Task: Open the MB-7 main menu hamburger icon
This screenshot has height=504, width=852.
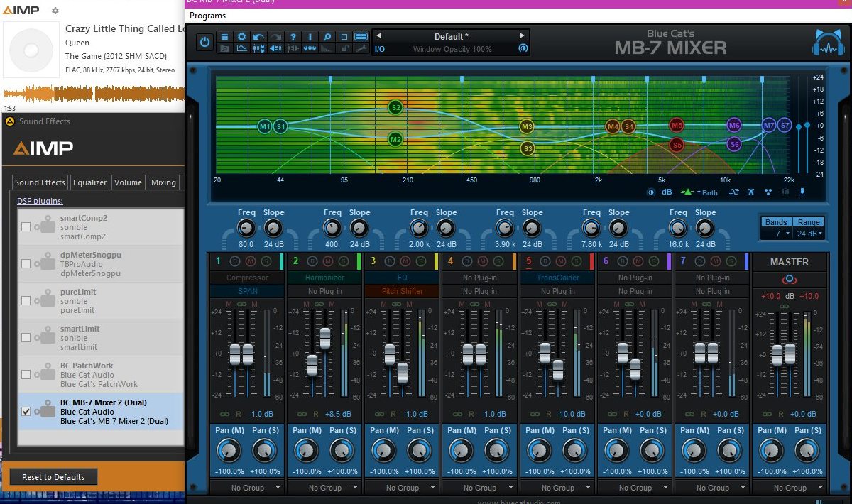Action: 224,37
